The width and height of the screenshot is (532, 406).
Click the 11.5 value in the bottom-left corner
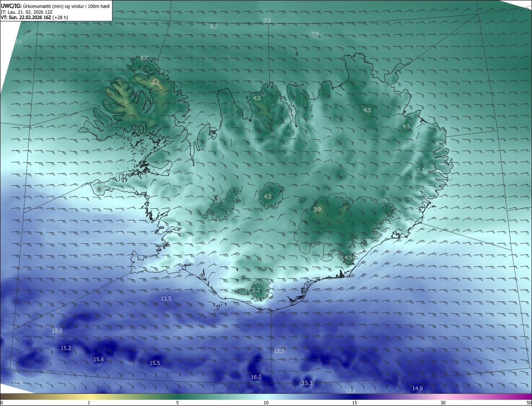(18, 383)
